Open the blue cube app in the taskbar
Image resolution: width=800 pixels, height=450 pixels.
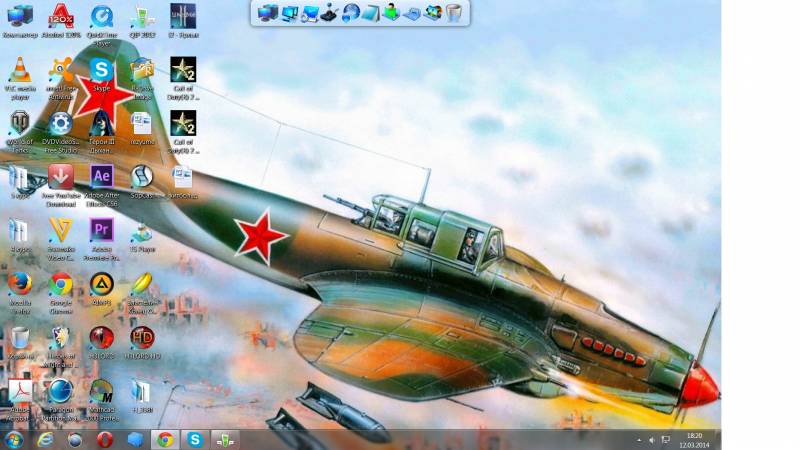click(x=135, y=440)
